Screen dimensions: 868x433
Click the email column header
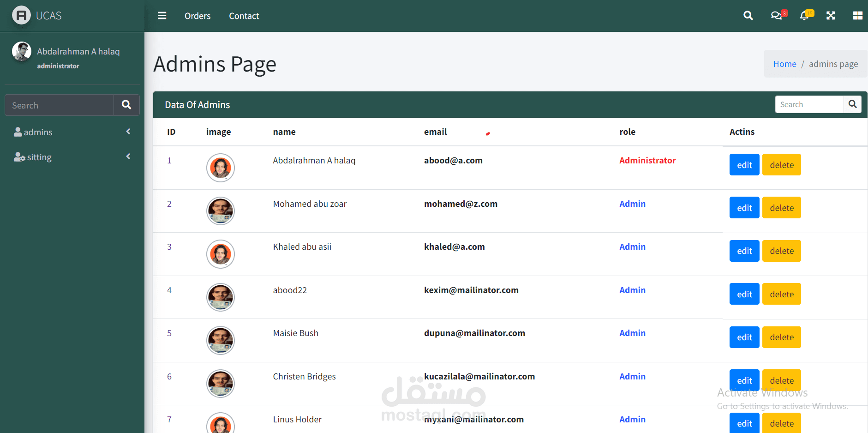point(436,132)
